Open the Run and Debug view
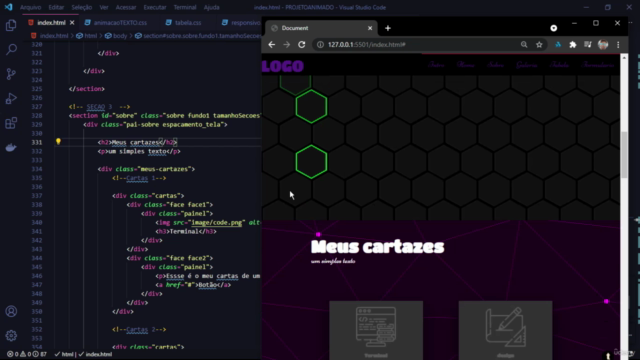The height and width of the screenshot is (360, 640). 11,98
